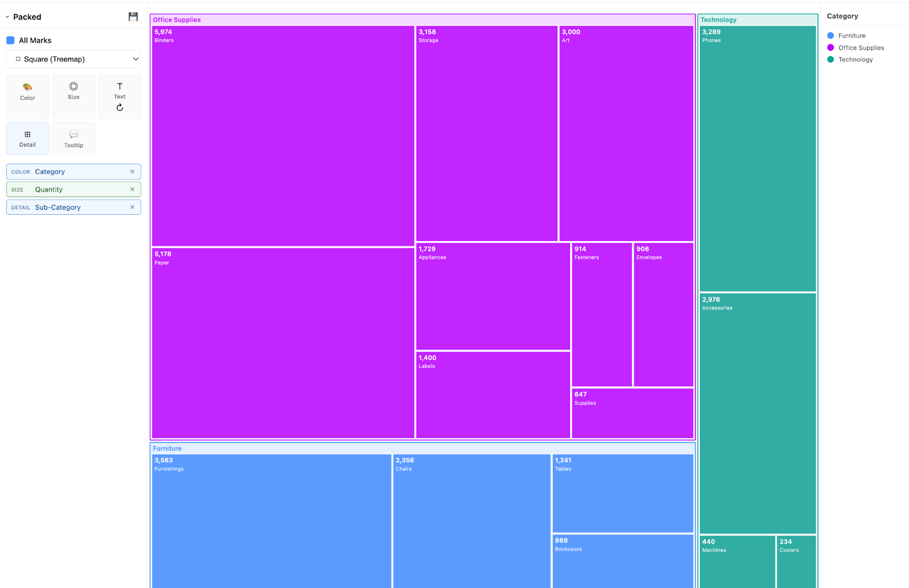This screenshot has height=588, width=909.
Task: Click the All Marks blue square
Action: 10,40
